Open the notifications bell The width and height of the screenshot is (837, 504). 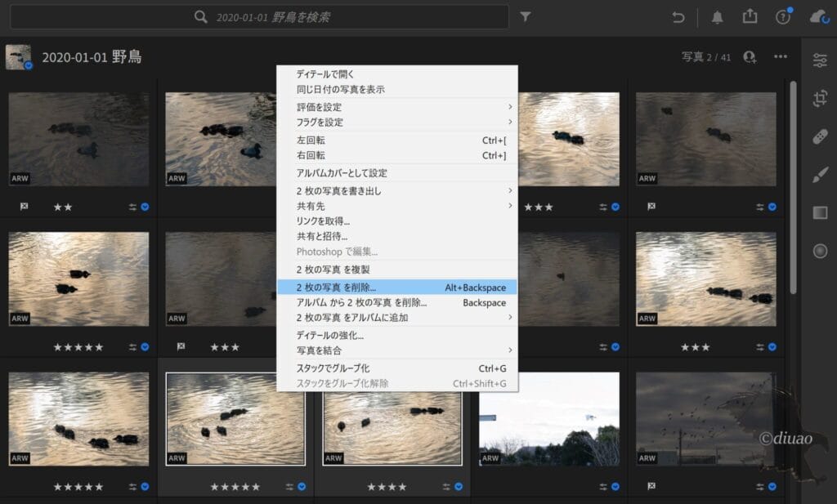[718, 18]
